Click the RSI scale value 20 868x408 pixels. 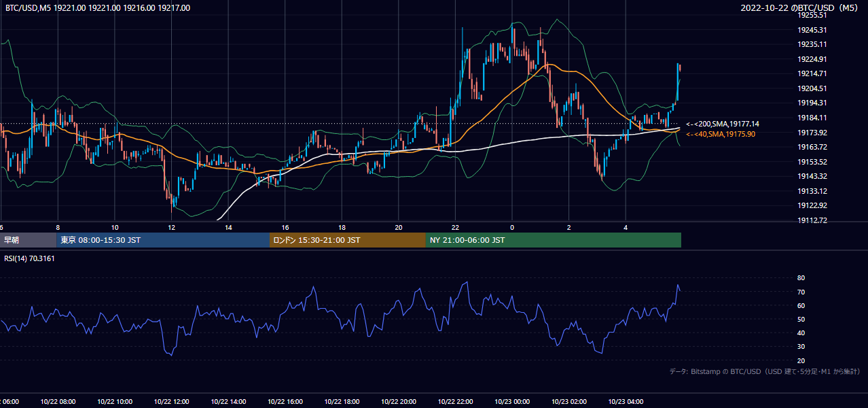tap(801, 360)
